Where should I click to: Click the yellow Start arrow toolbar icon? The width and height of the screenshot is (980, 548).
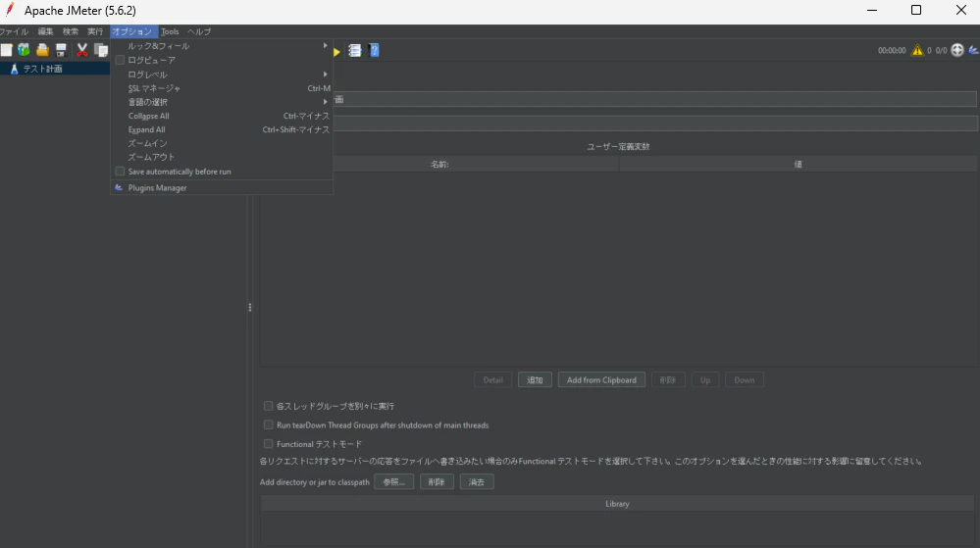(x=336, y=51)
